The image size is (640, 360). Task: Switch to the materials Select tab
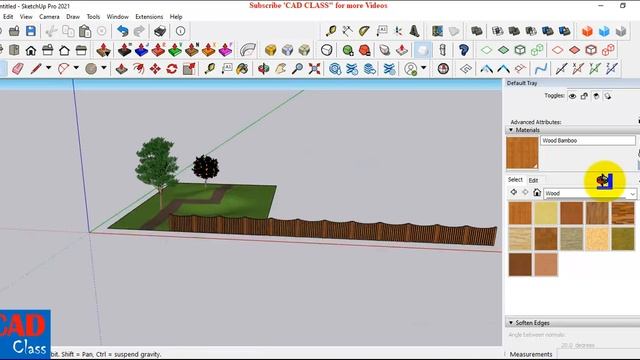515,180
